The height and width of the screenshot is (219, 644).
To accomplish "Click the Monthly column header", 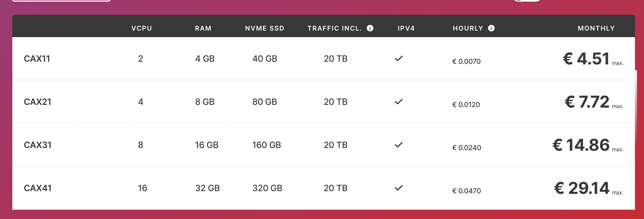I will tap(596, 28).
